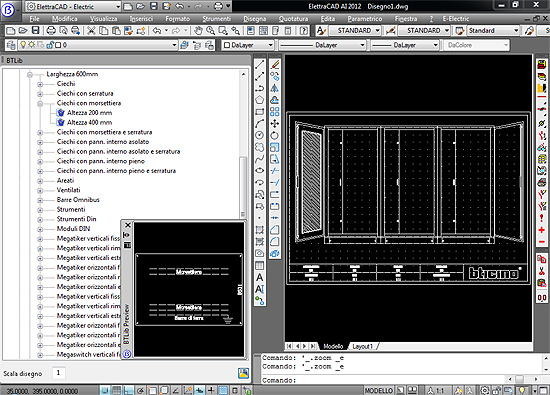This screenshot has height=395, width=550.
Task: Select the Ellipse draw tool
Action: [260, 170]
